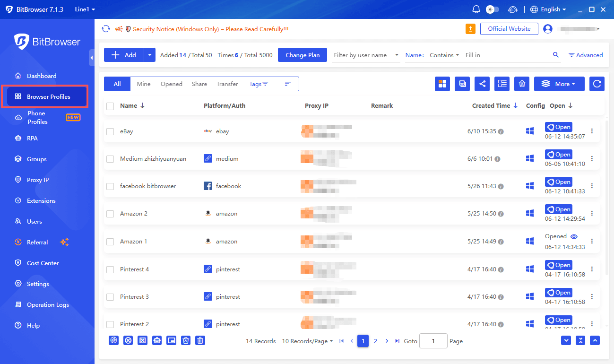Click the square X icon in bottom toolbar
614x364 pixels.
coord(142,340)
